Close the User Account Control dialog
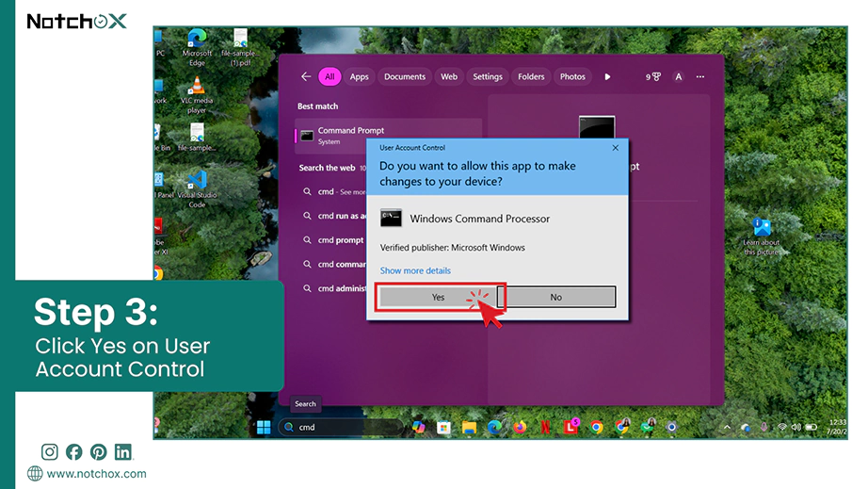This screenshot has height=489, width=868. coord(615,148)
